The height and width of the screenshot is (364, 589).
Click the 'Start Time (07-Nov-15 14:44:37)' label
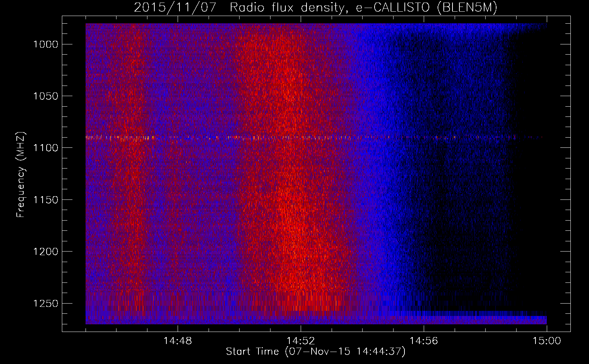[316, 352]
